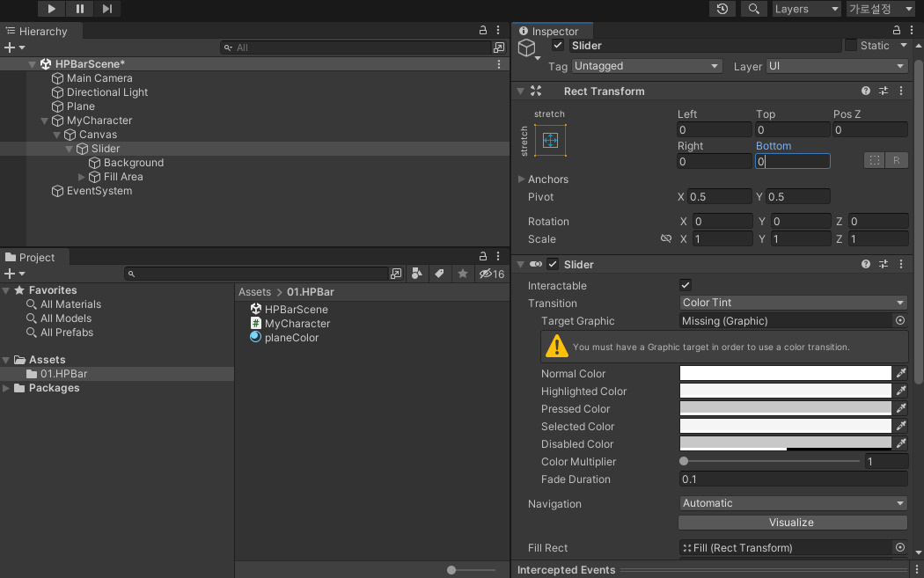Open the 01.HPBar folder in tree
The image size is (924, 578).
[63, 374]
